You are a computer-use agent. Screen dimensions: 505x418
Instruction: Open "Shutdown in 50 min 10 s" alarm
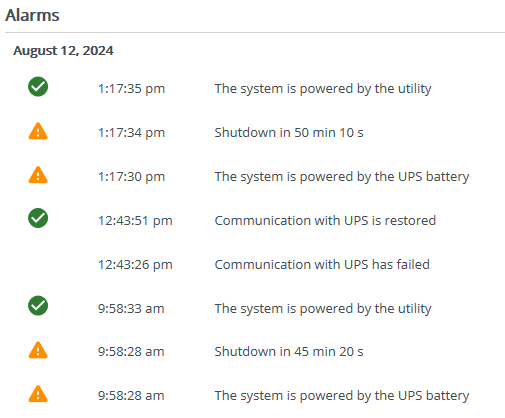289,133
